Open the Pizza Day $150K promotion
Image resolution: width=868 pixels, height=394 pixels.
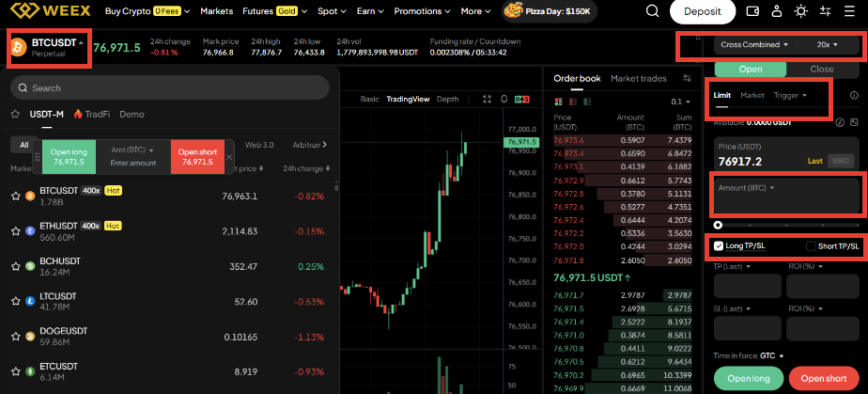549,11
